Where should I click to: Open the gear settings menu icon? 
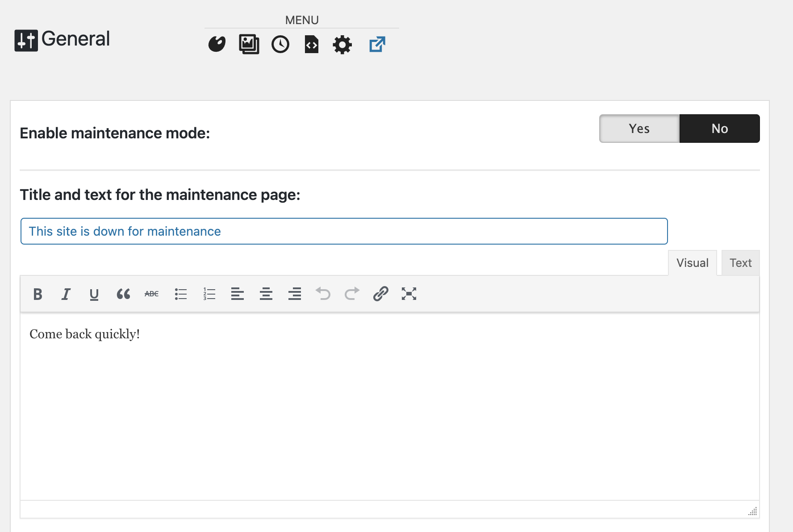click(x=342, y=45)
